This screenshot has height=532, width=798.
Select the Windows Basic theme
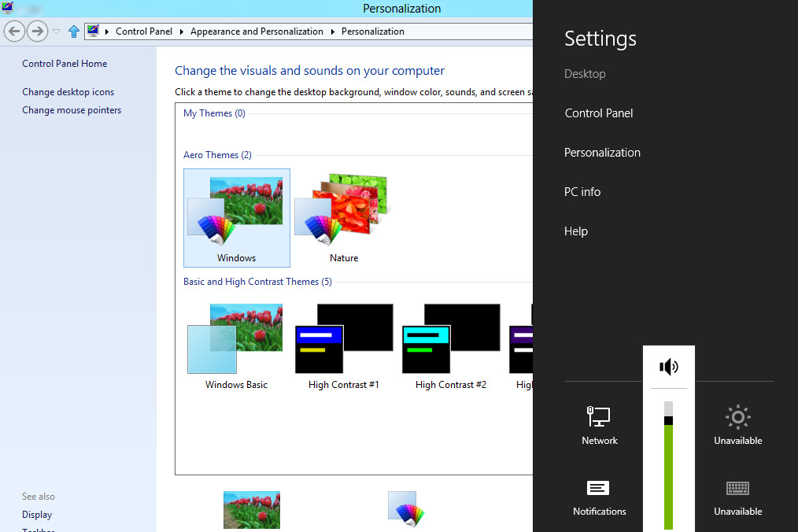tap(236, 347)
